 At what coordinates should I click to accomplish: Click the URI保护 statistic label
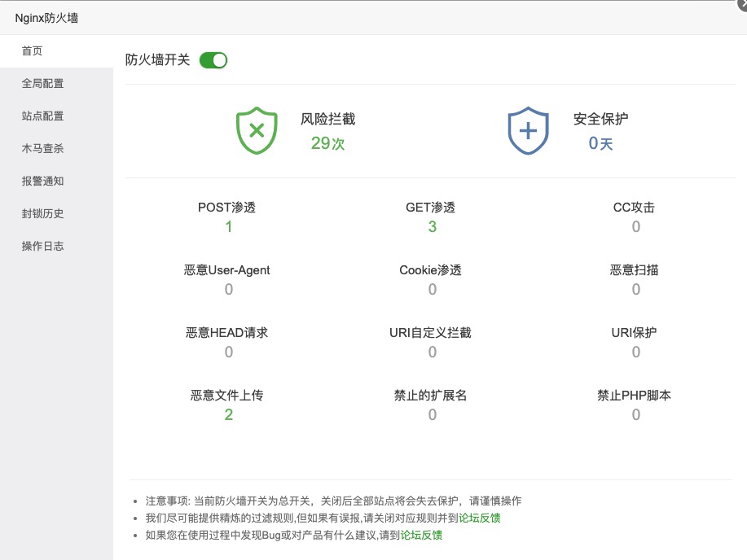[x=634, y=332]
